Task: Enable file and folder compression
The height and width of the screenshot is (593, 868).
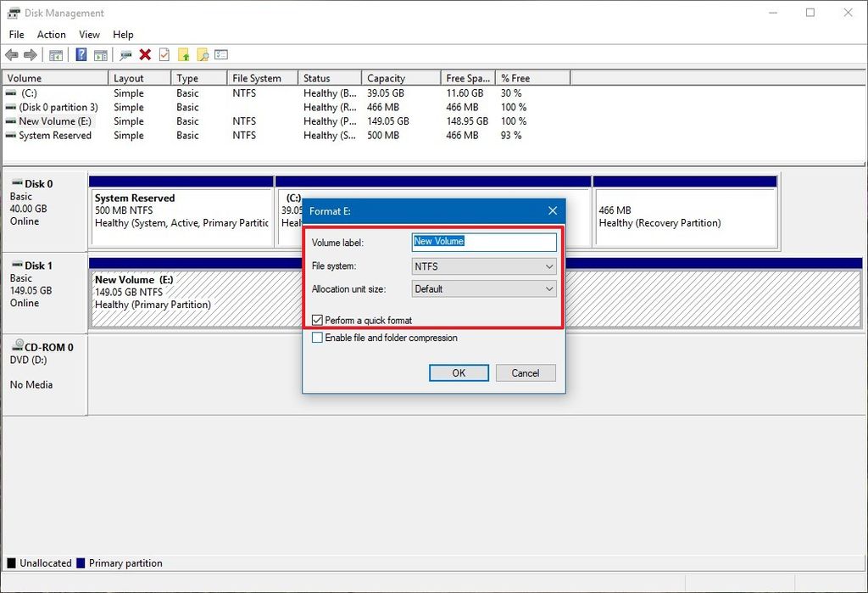Action: pos(317,338)
